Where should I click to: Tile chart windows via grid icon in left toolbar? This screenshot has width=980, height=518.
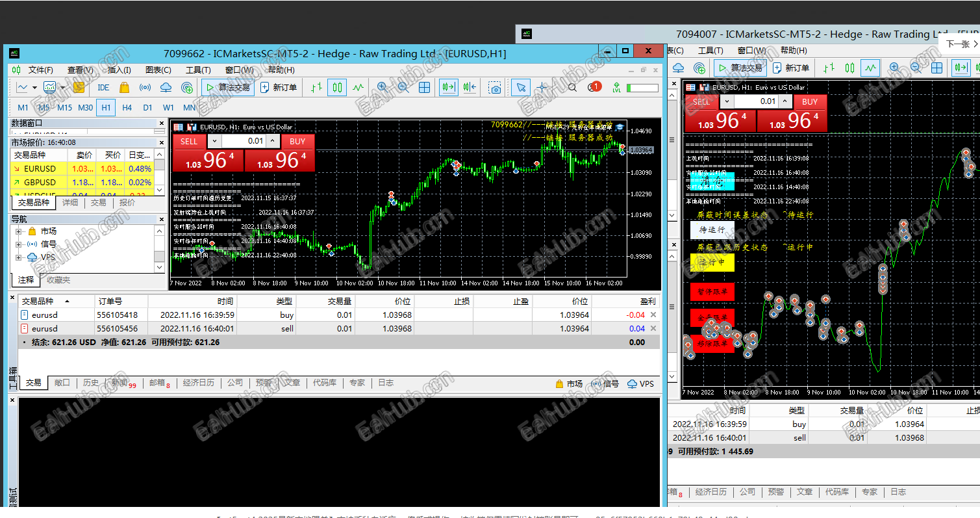click(424, 88)
